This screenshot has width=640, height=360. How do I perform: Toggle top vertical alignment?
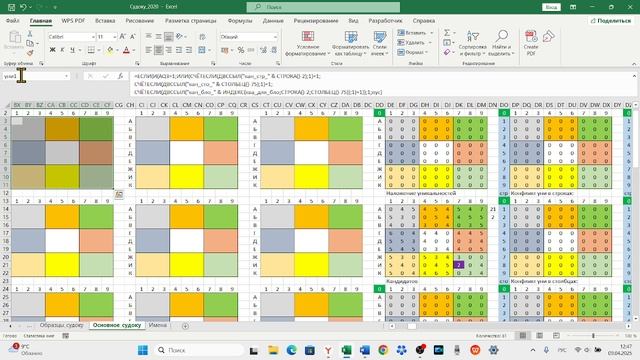[x=149, y=37]
